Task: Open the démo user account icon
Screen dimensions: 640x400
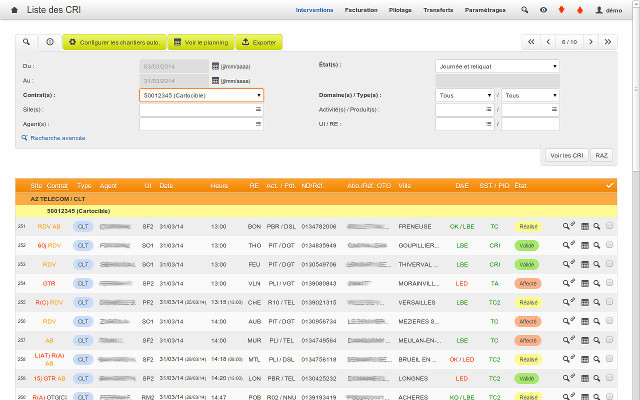Action: click(x=599, y=10)
